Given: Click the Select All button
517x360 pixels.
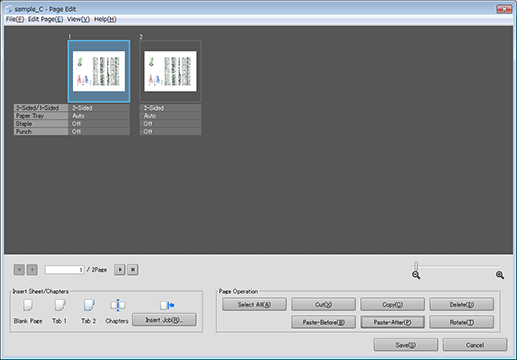Looking at the screenshot, I should point(254,304).
